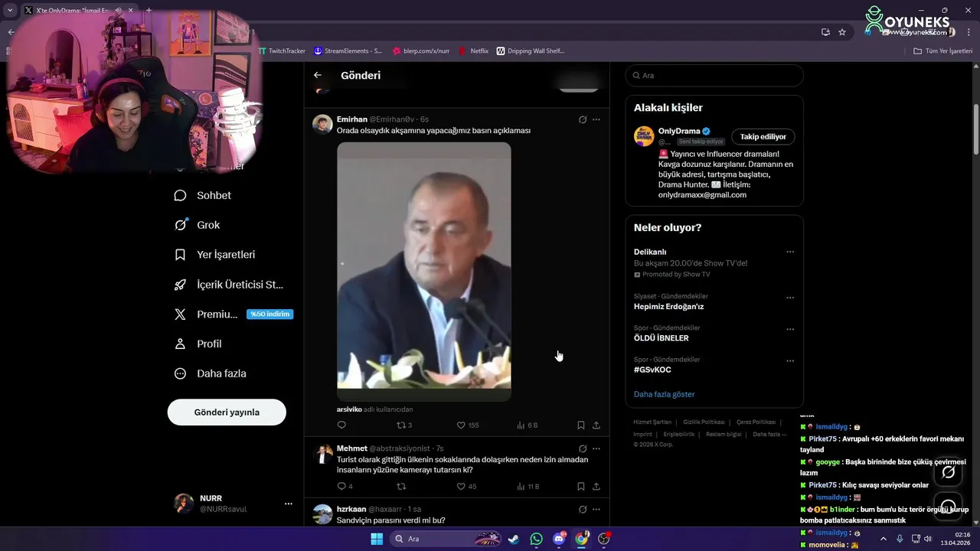Viewport: 980px width, 551px height.
Task: Repost Emirhan's post with 3 reposts
Action: click(404, 425)
